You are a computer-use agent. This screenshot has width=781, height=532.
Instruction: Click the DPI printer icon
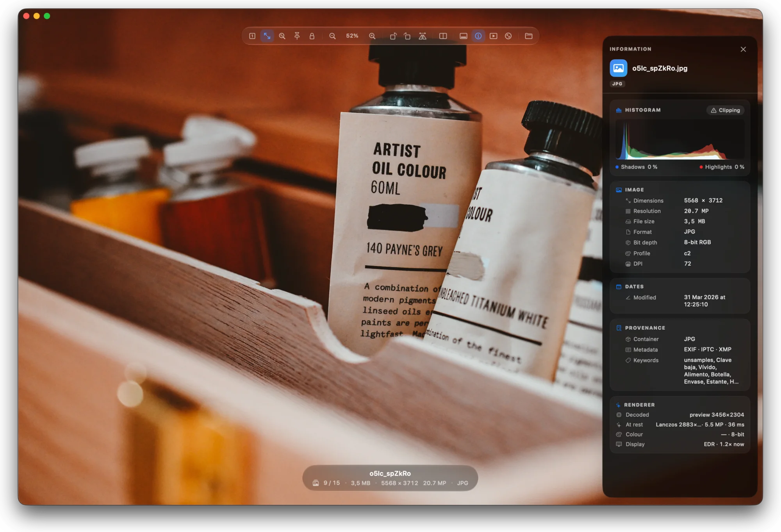[x=628, y=264]
